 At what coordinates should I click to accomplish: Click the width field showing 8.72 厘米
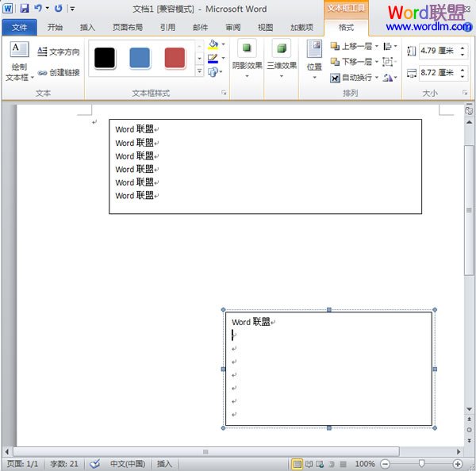(439, 73)
